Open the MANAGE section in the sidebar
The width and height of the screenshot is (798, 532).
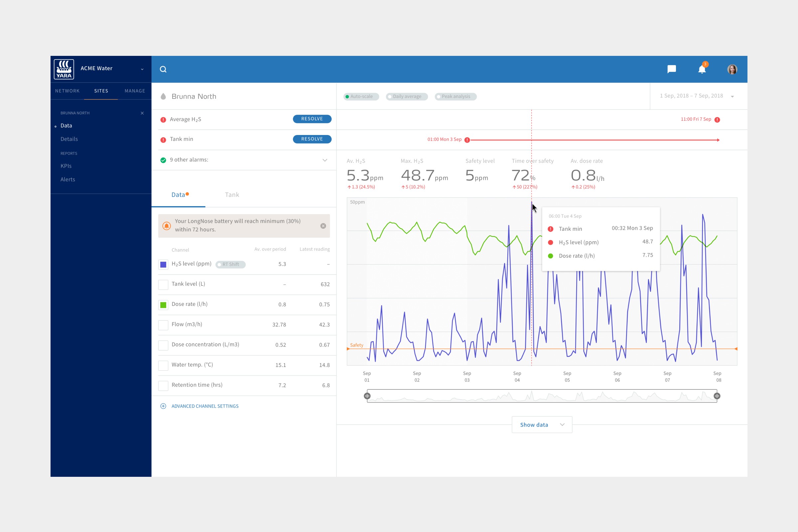(135, 90)
